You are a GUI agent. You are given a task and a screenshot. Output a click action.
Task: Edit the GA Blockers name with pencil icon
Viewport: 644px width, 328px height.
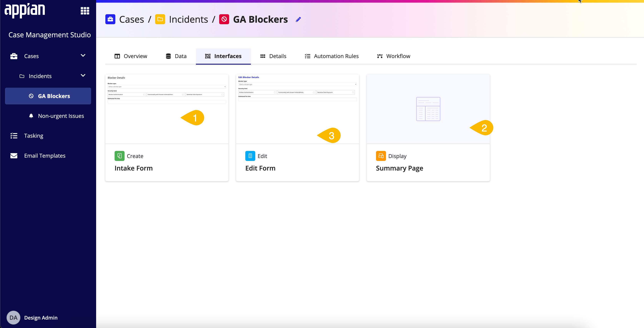pos(298,19)
